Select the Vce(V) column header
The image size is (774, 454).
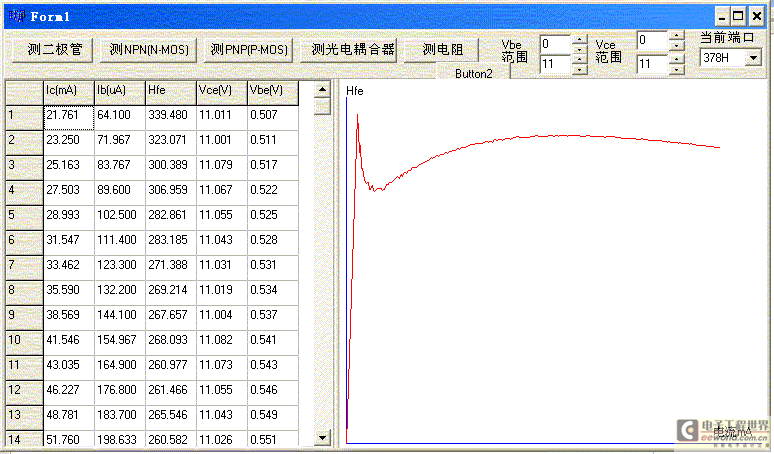[222, 93]
